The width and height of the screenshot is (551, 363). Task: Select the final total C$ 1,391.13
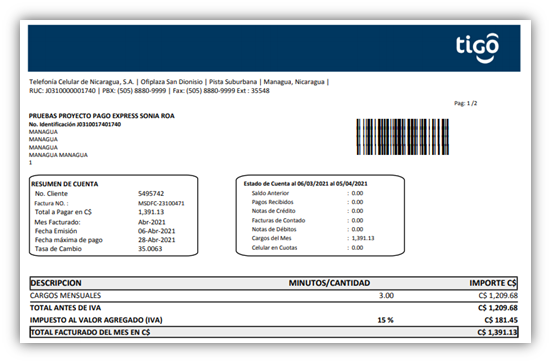[497, 332]
